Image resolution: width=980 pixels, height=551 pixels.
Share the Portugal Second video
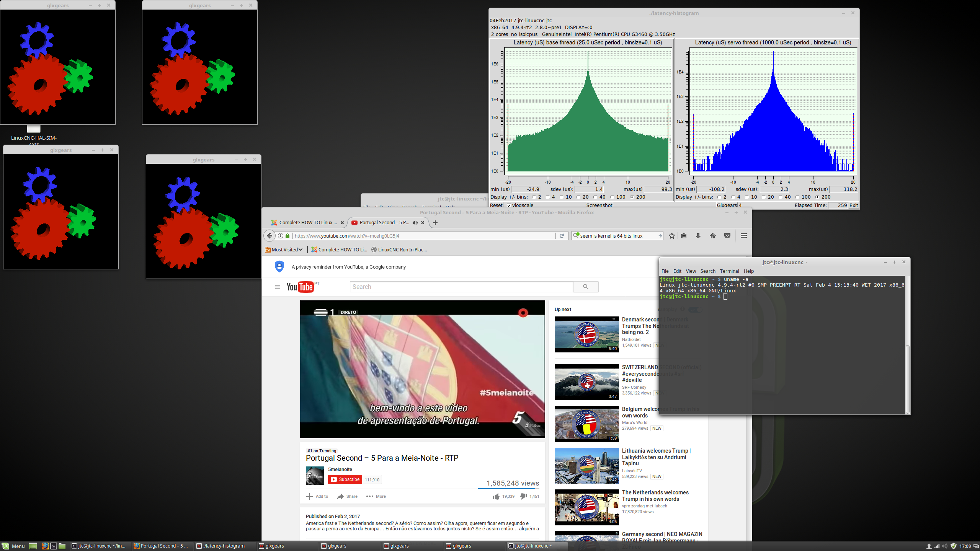(347, 496)
